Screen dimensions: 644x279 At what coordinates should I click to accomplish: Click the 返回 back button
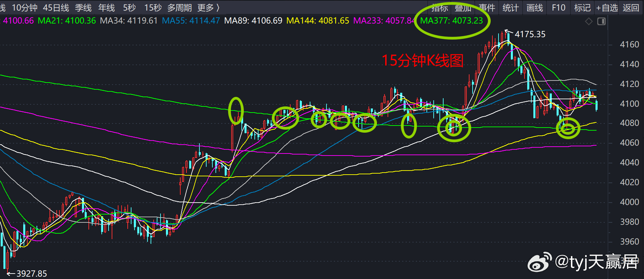(x=631, y=8)
